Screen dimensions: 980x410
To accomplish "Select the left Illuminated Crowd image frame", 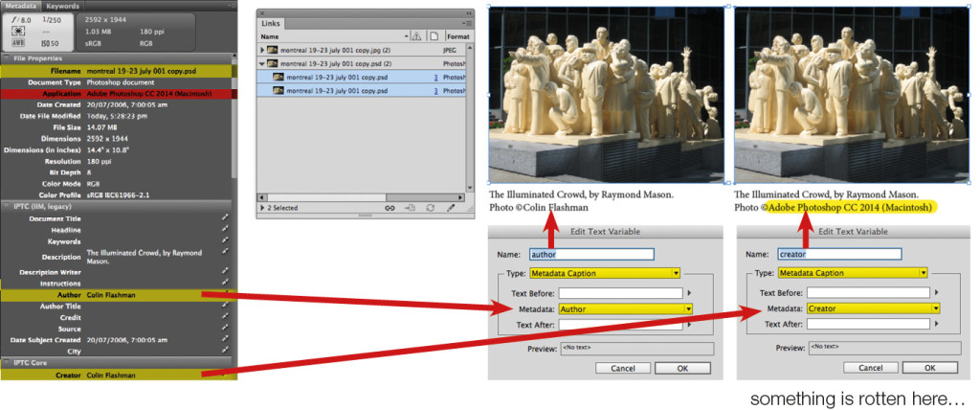I will [x=607, y=95].
